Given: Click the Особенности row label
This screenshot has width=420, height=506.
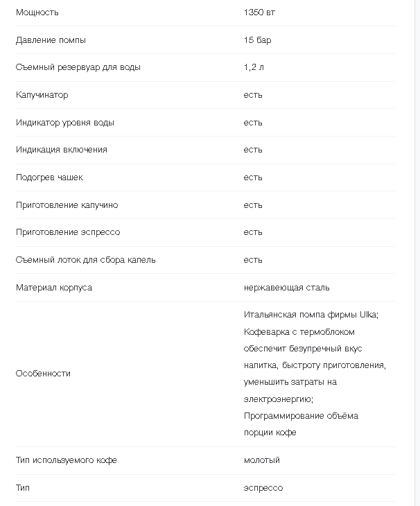Looking at the screenshot, I should click(43, 374).
